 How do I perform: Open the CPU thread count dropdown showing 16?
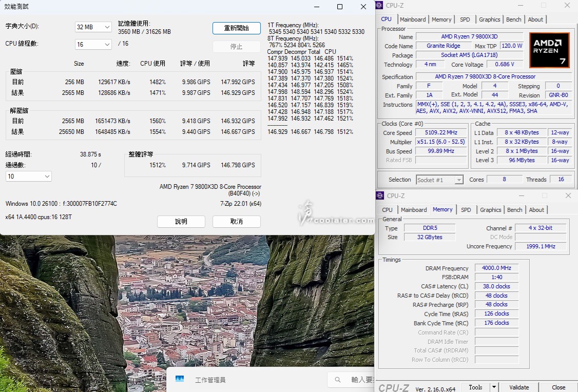point(93,45)
